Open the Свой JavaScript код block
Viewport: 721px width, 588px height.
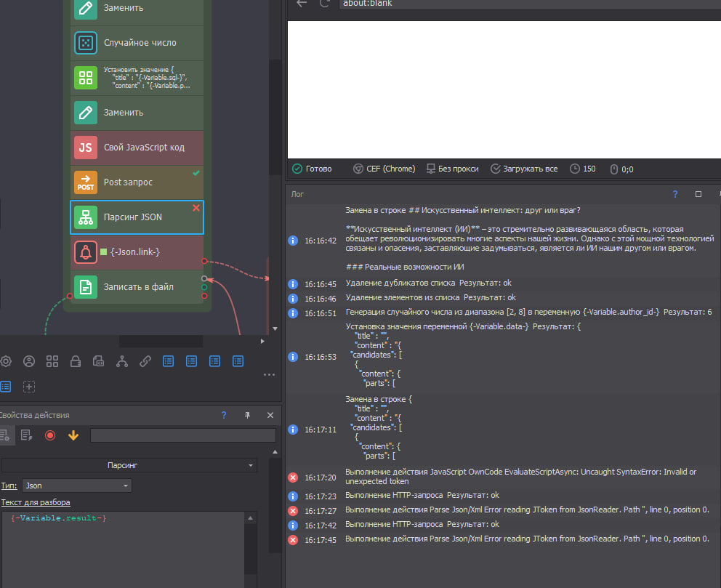137,148
